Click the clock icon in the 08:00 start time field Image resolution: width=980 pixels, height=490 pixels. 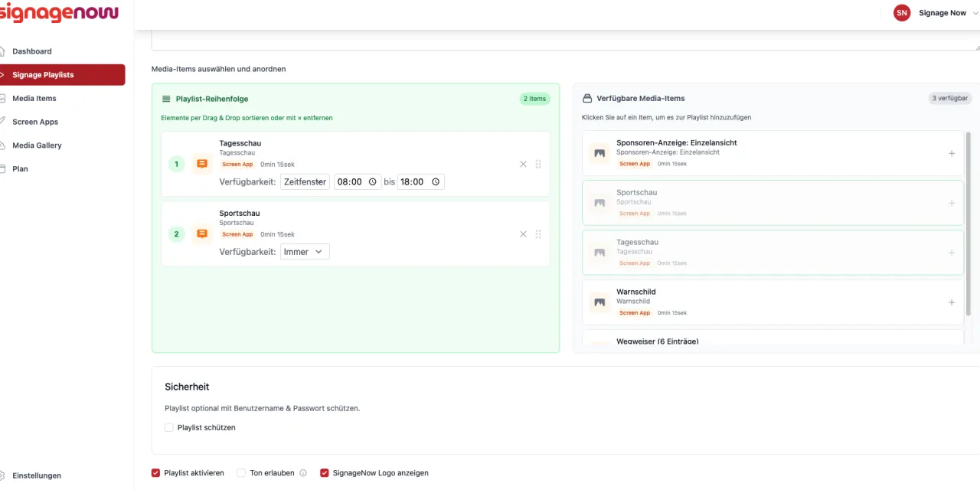[373, 182]
